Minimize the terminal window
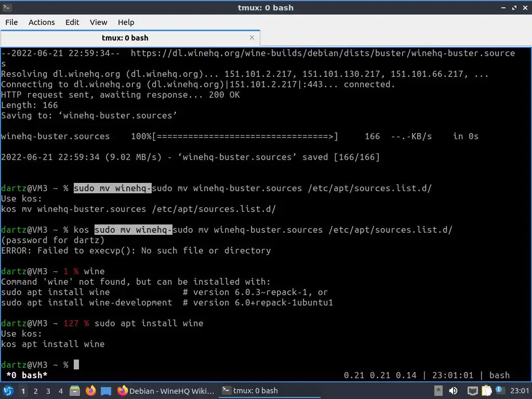This screenshot has height=399, width=532. click(x=503, y=7)
